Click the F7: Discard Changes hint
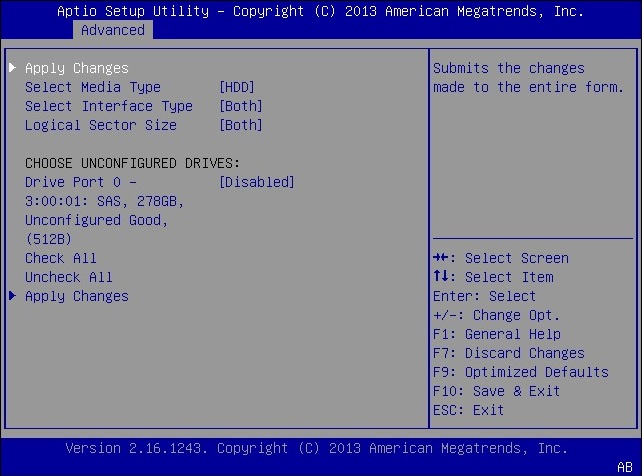Viewport: 642px width, 476px height. click(x=509, y=353)
